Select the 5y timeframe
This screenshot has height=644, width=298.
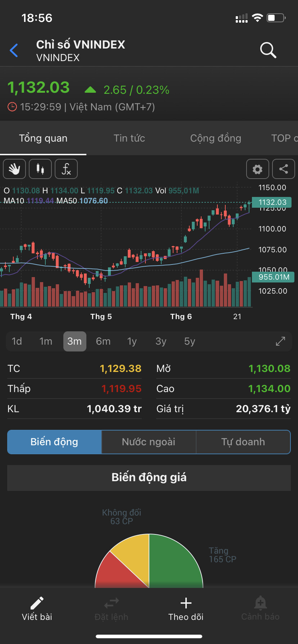click(190, 341)
